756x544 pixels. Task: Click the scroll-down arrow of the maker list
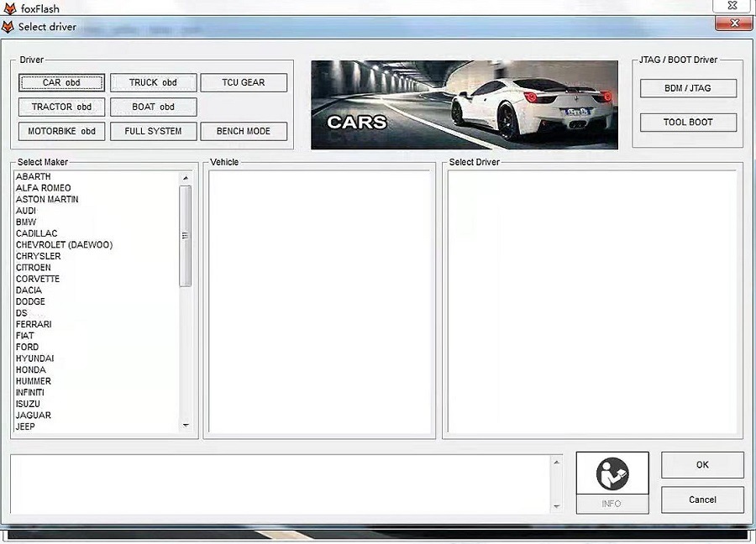pos(185,425)
